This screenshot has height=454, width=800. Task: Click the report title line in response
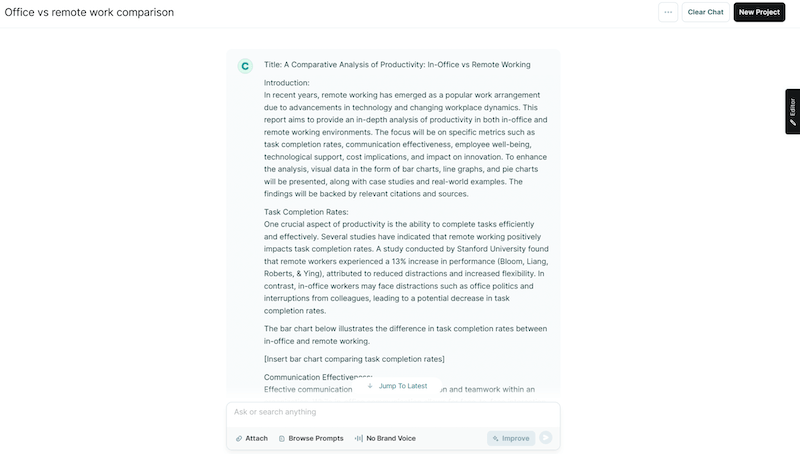397,65
